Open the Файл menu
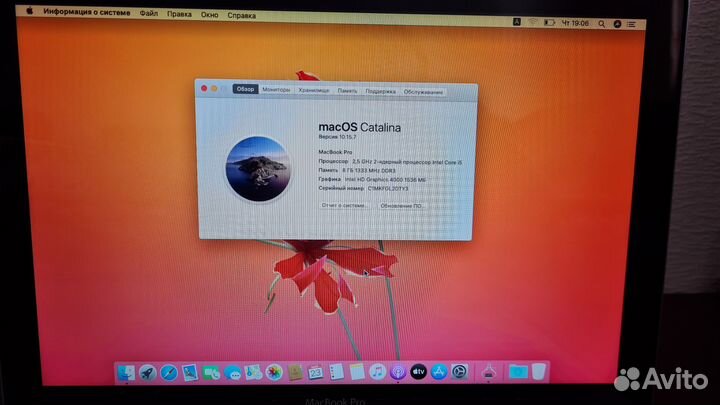The image size is (720, 405). [x=149, y=14]
